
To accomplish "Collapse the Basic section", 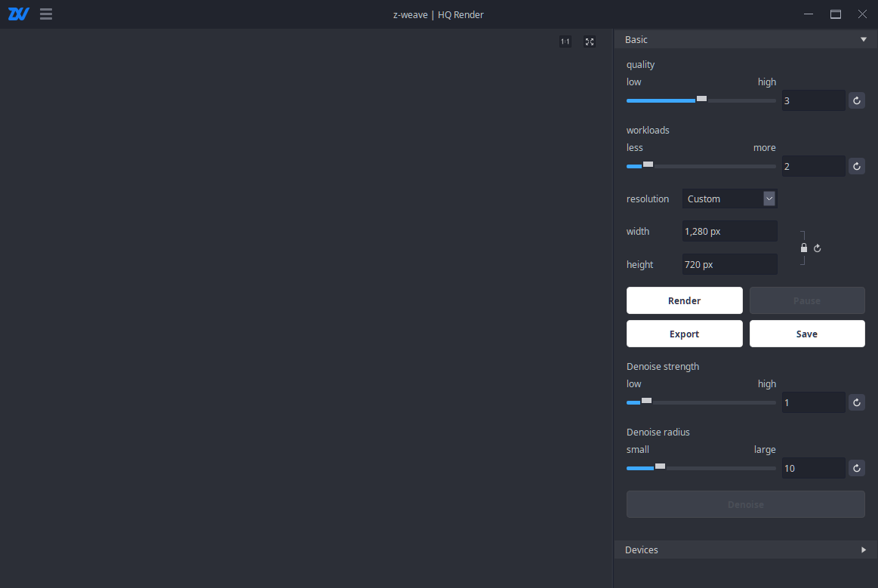I will [x=745, y=39].
